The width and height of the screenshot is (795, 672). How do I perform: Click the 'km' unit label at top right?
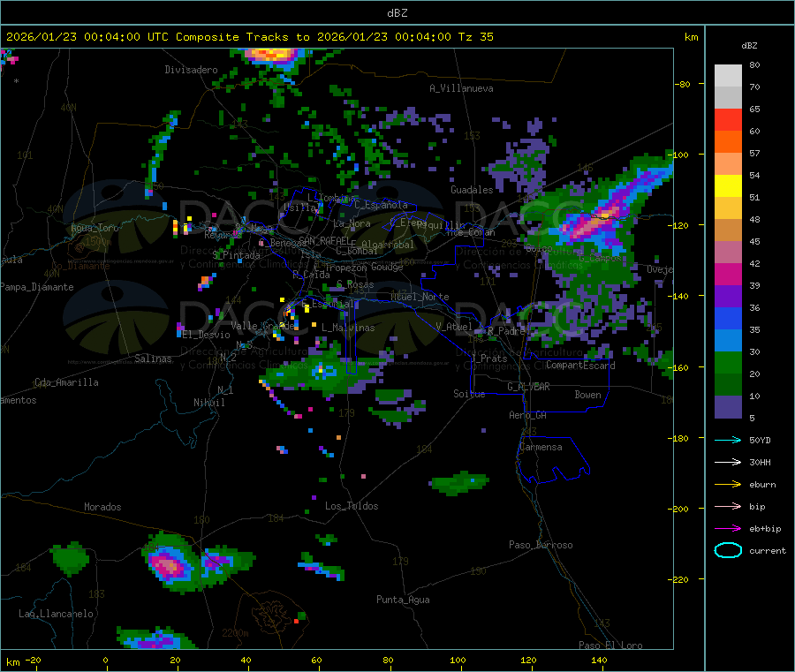point(691,37)
